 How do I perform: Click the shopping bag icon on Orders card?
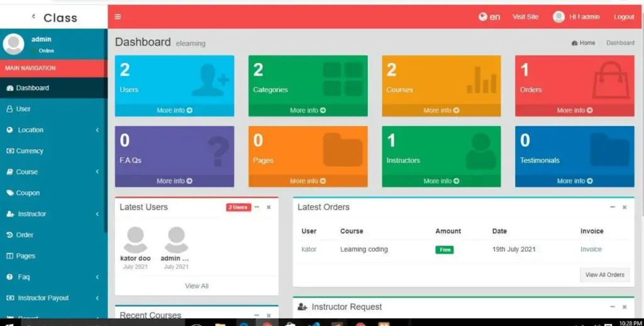point(610,80)
